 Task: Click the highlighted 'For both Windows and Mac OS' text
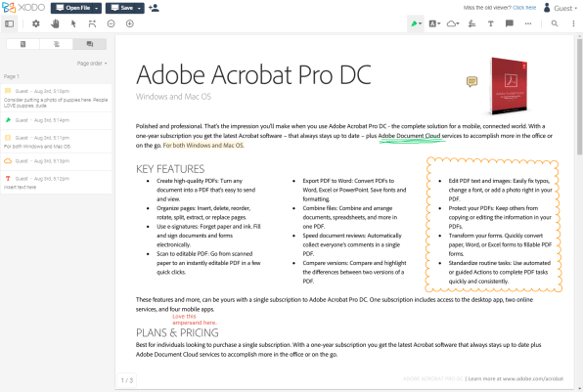point(203,146)
